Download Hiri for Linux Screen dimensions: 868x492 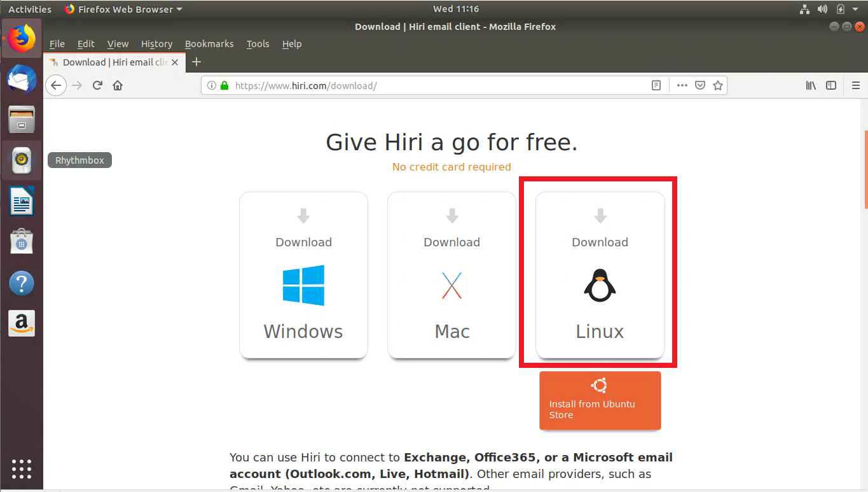[x=600, y=275]
